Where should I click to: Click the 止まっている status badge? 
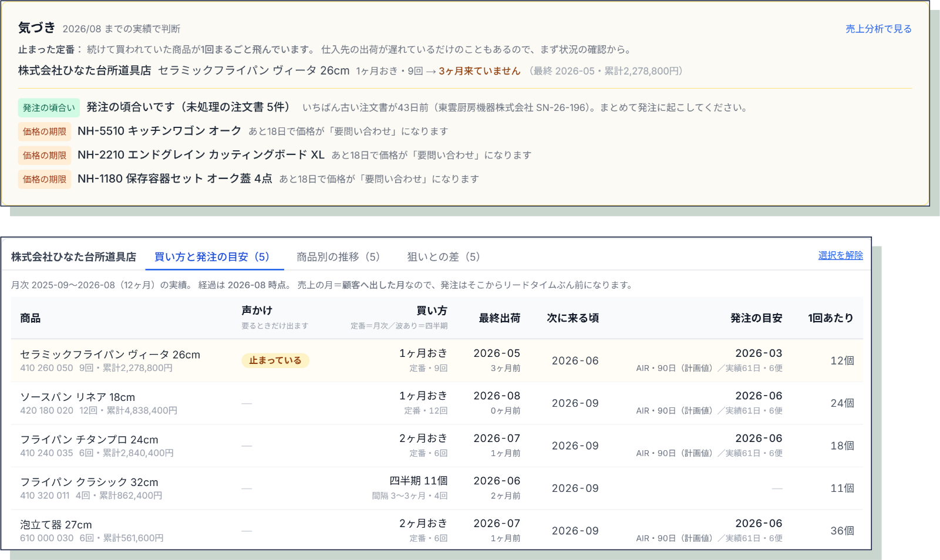[275, 360]
